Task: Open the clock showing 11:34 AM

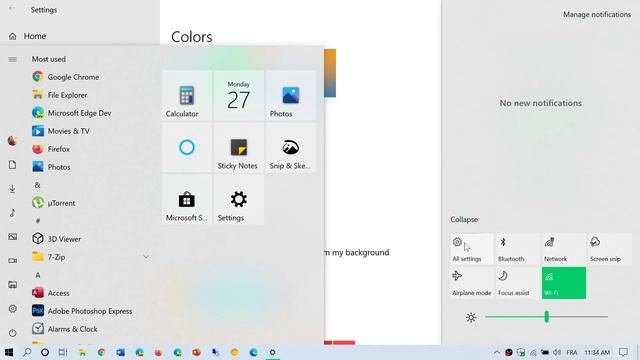Action: pos(597,352)
